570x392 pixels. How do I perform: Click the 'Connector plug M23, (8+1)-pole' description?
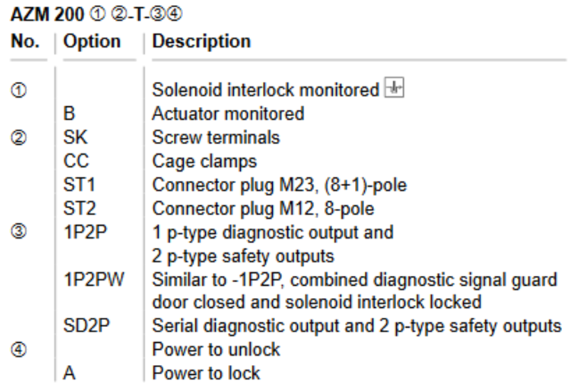(x=279, y=185)
